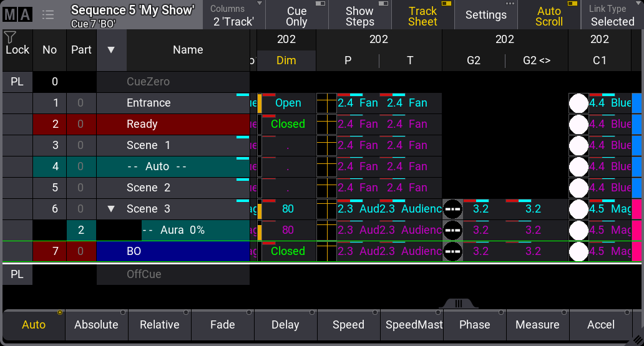Click the MA logo icon

(x=17, y=15)
